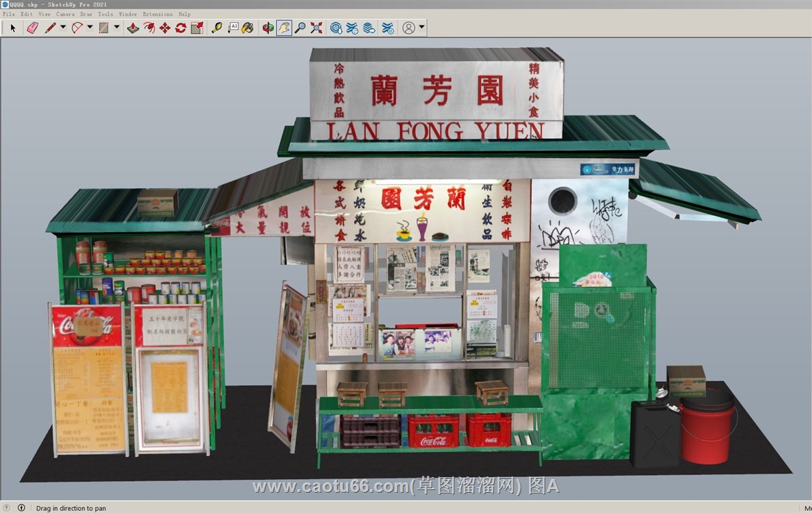
Task: Expand the account dropdown arrow
Action: click(x=422, y=28)
